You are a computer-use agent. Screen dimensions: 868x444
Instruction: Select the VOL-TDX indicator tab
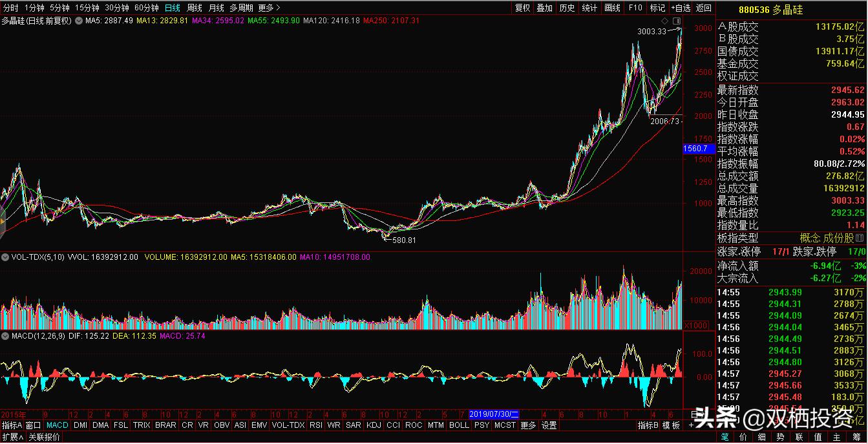coord(288,425)
